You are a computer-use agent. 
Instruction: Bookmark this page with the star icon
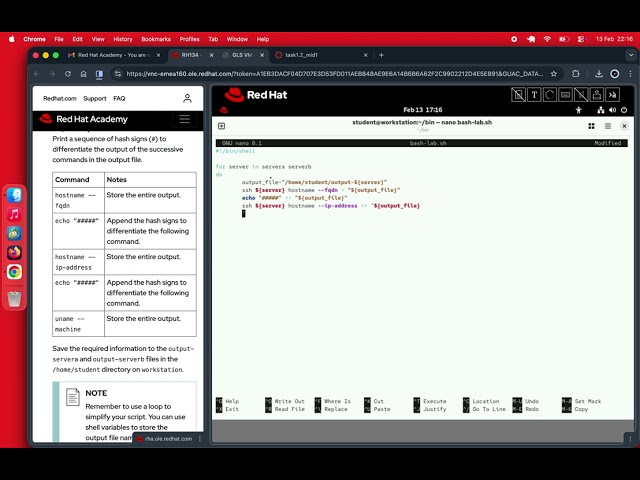click(554, 74)
